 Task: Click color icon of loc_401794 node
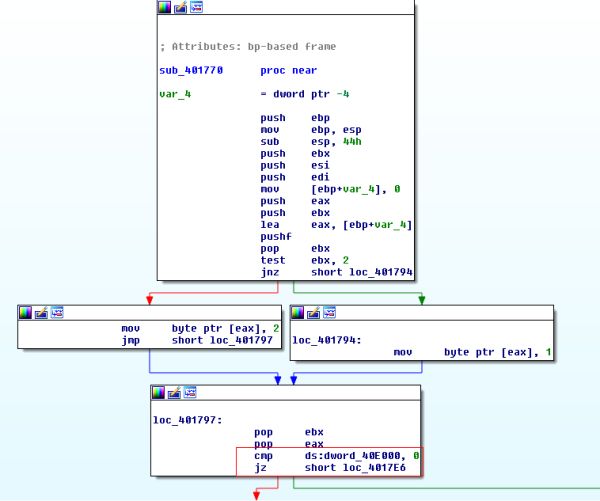pos(297,313)
